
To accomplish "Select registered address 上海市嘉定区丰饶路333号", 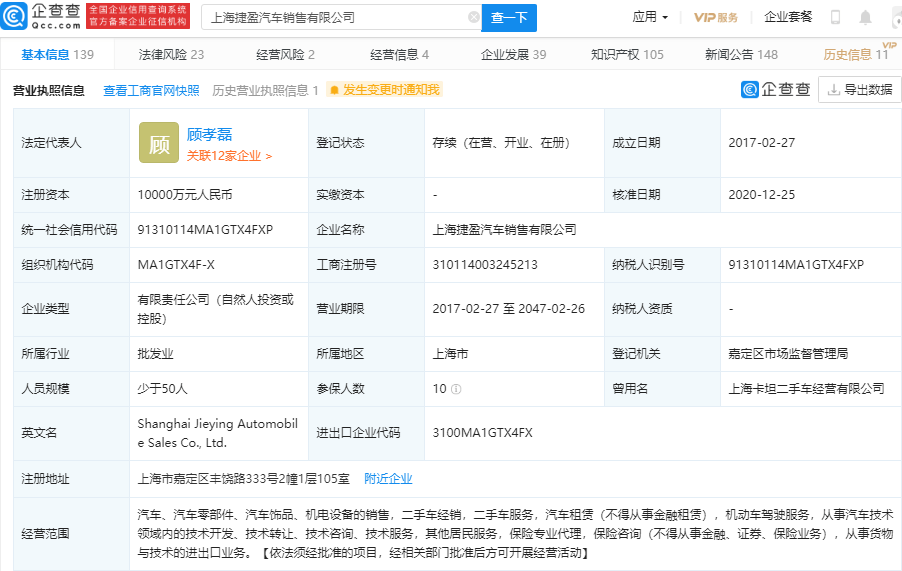I will coord(243,478).
